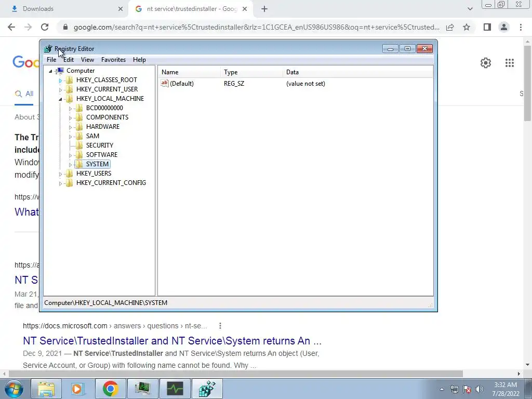Open Chrome's three-dot menu
Viewport: 532px width, 399px height.
521,27
